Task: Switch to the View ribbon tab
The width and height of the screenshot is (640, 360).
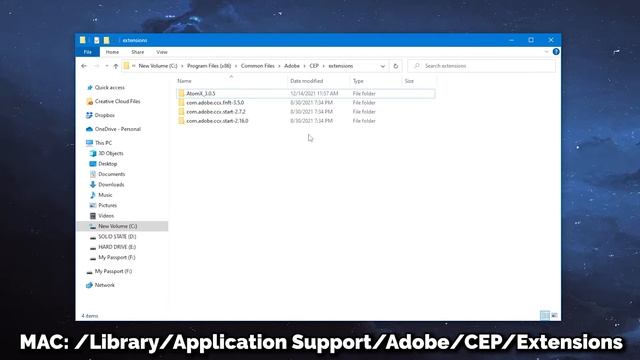Action: pos(162,52)
